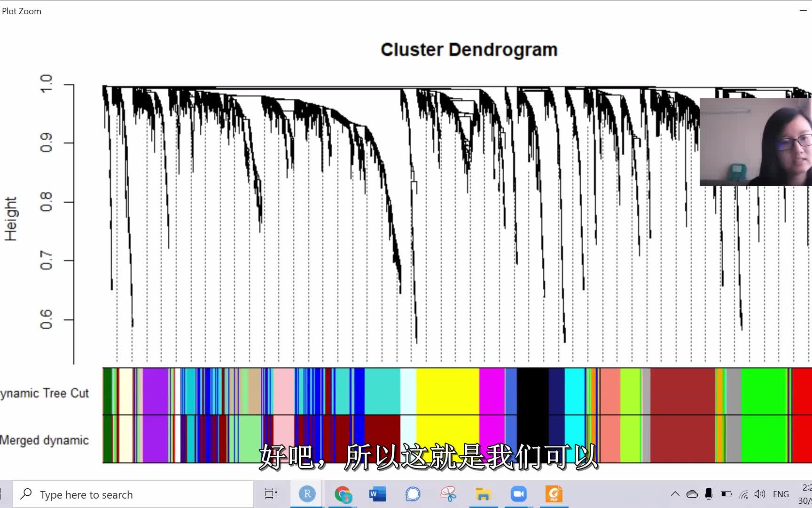
Task: Click the bright green module in Merged dynamic row
Action: [765, 439]
